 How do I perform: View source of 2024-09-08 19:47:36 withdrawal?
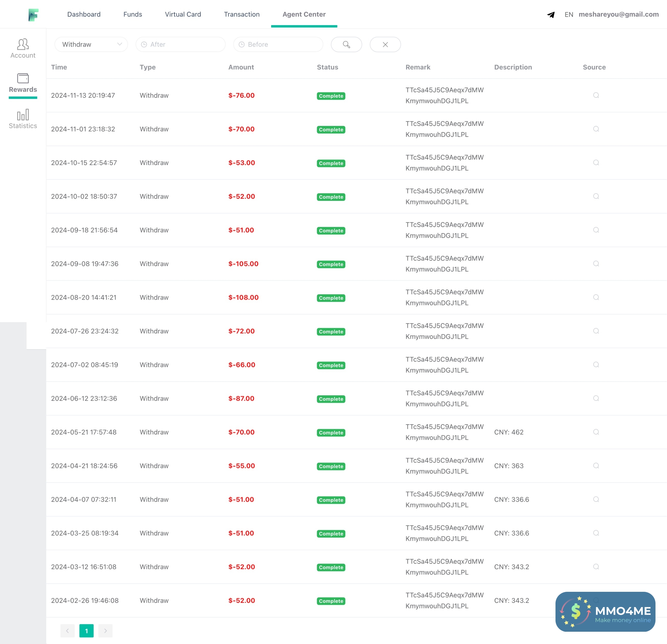pyautogui.click(x=596, y=264)
